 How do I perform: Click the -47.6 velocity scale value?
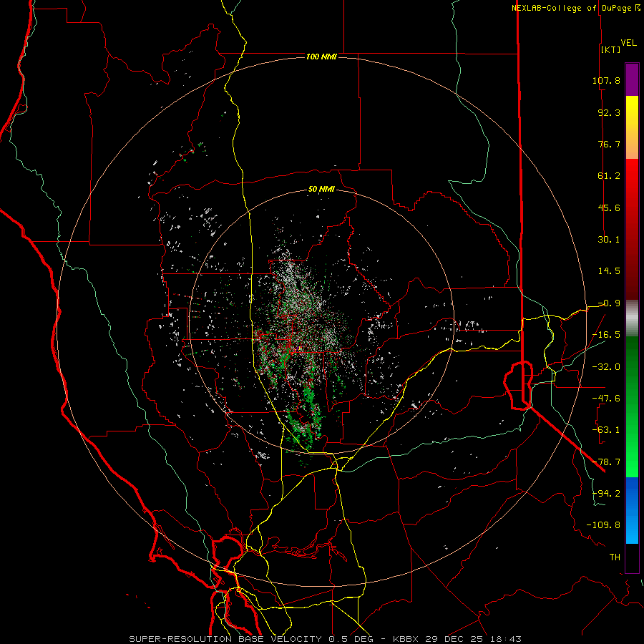(606, 399)
